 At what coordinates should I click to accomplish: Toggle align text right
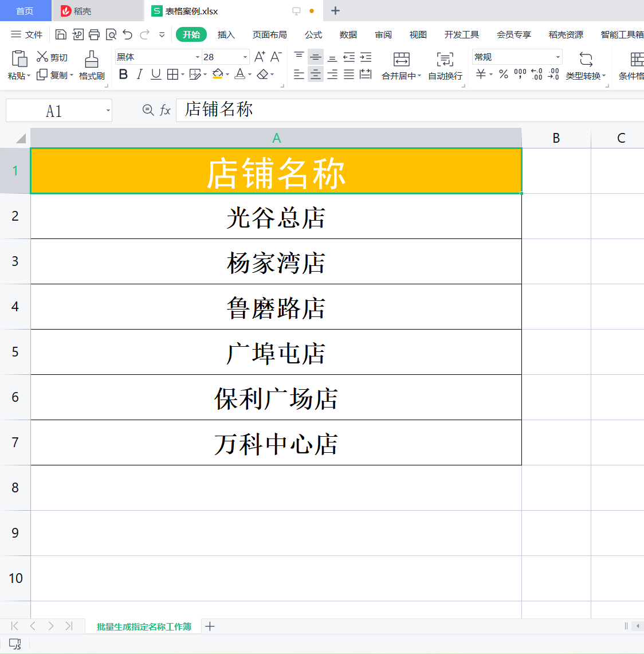(332, 75)
